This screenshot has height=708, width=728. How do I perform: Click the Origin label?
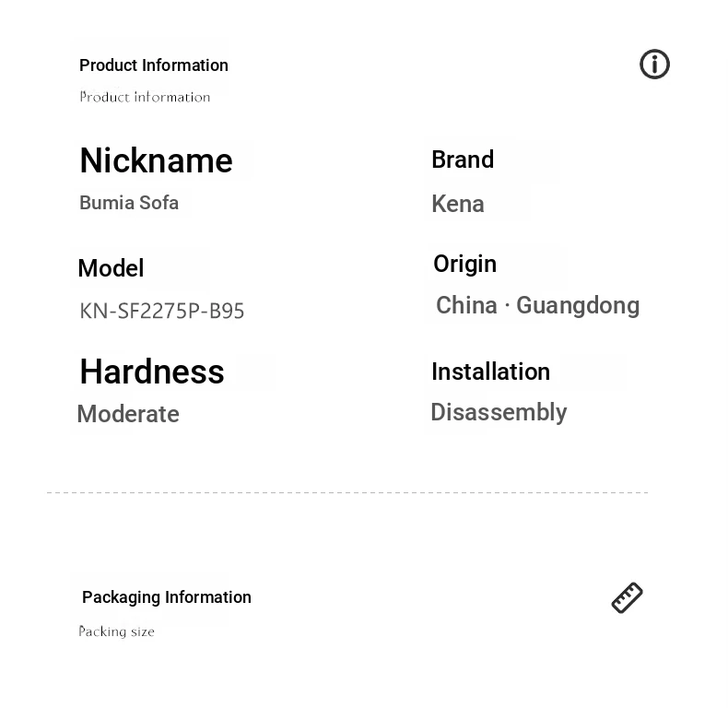[x=464, y=265]
